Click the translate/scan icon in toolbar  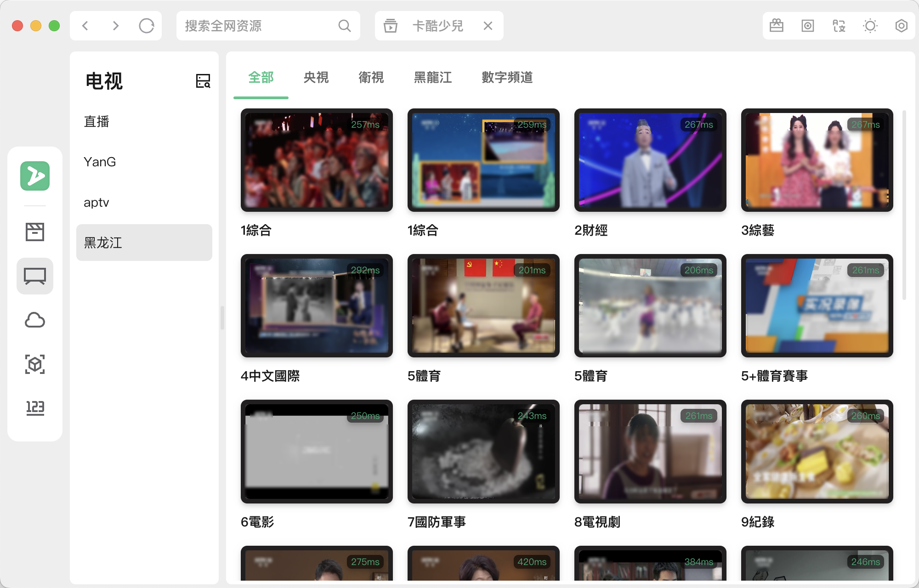pyautogui.click(x=839, y=26)
